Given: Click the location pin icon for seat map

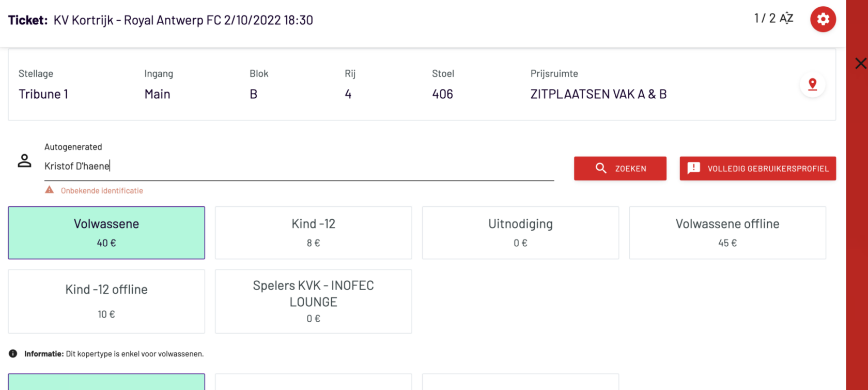Looking at the screenshot, I should [x=813, y=84].
